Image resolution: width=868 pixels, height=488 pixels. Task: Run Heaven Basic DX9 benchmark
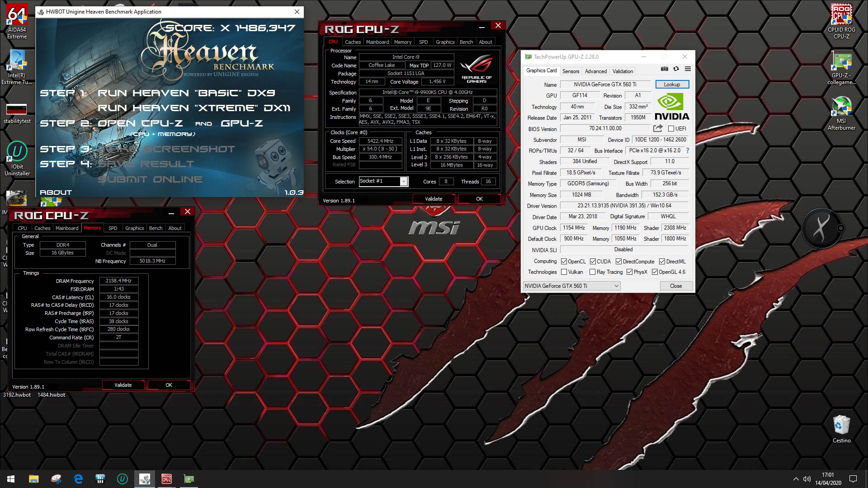click(186, 93)
